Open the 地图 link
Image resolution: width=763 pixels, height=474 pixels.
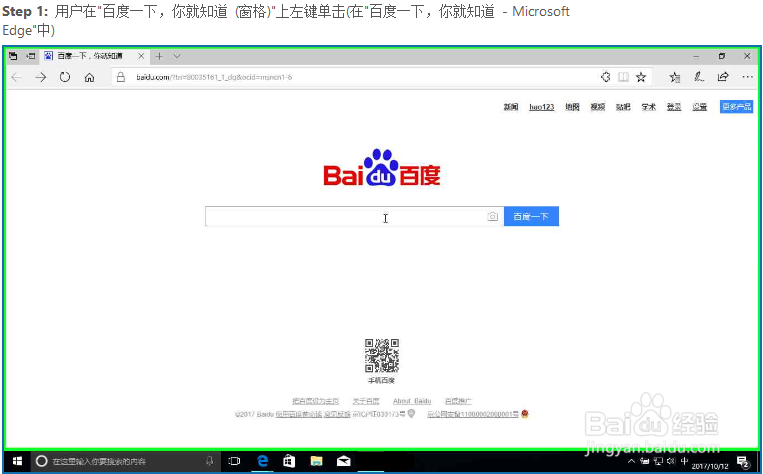(572, 107)
